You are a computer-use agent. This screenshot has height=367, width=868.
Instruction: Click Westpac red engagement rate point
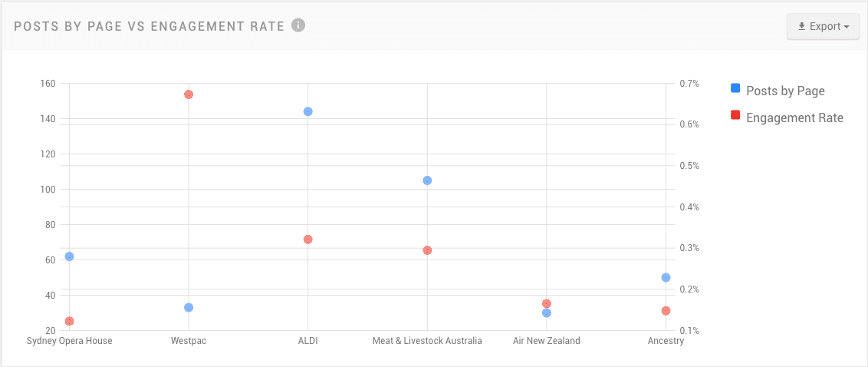[189, 94]
